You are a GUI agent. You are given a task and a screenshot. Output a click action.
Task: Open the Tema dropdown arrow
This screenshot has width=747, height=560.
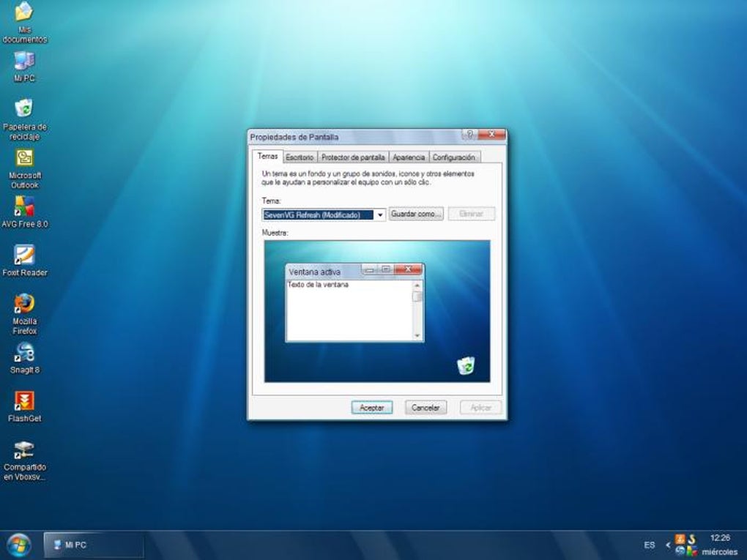coord(379,214)
